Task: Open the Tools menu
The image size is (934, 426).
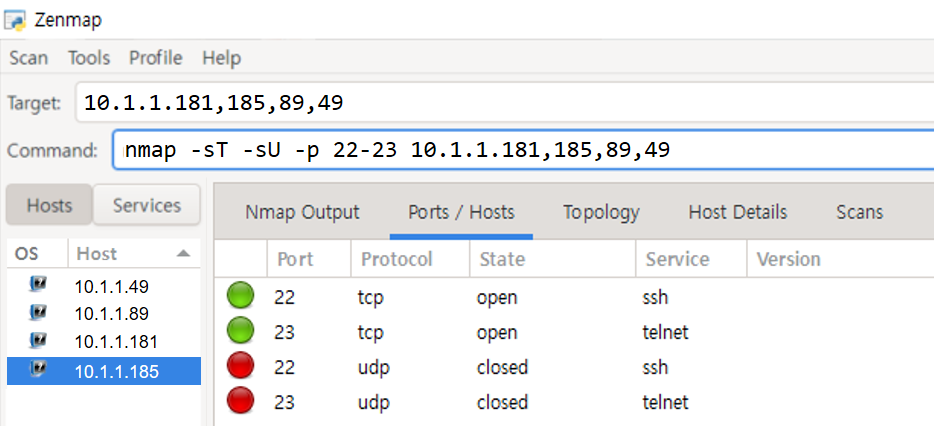Action: coord(89,58)
